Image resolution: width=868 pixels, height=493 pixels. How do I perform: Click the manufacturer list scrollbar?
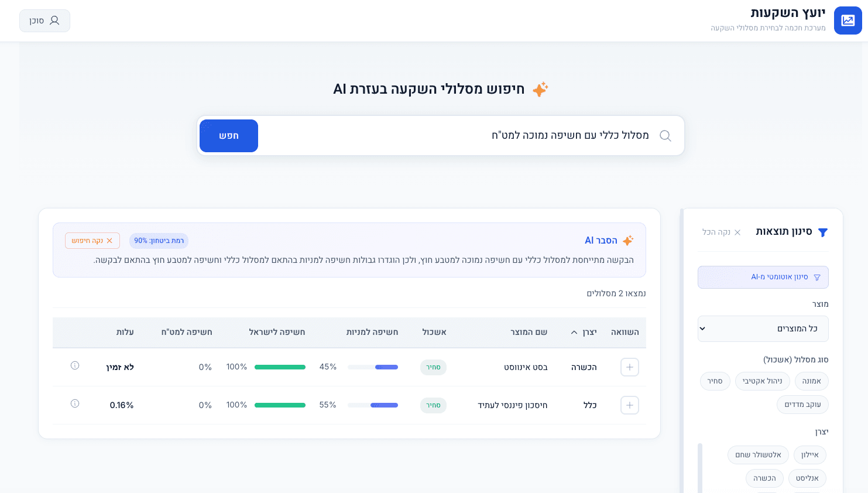700,468
